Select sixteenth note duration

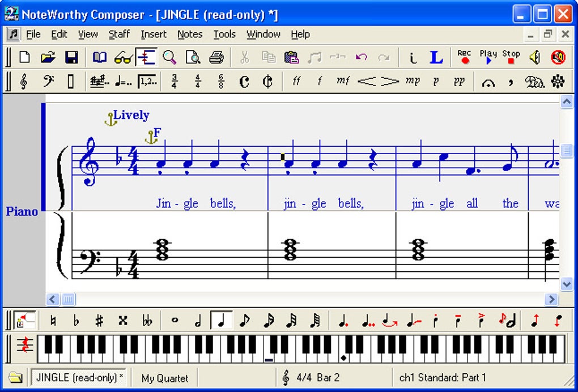[269, 321]
